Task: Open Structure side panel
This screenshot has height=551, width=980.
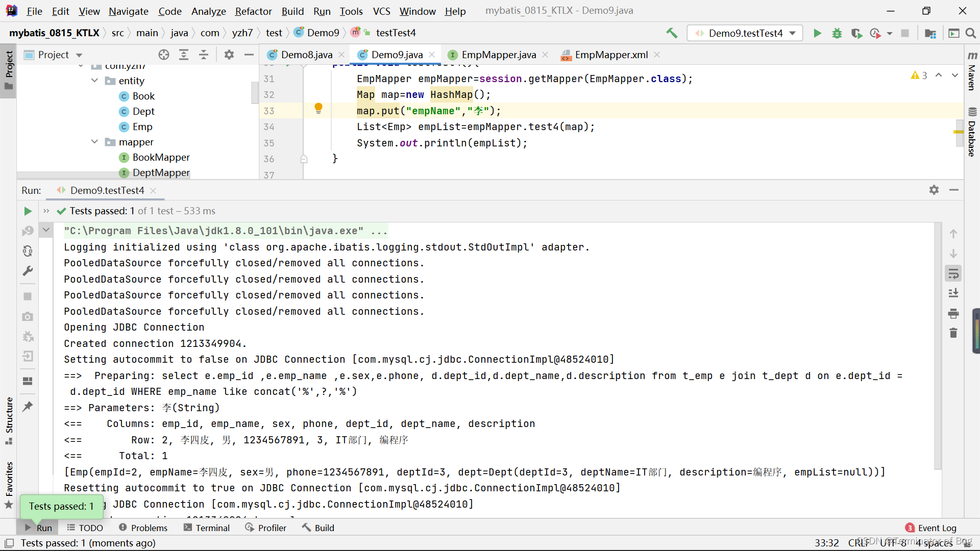Action: tap(9, 421)
